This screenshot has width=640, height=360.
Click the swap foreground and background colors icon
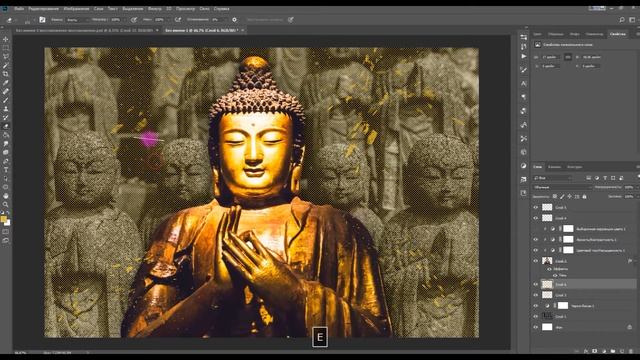pos(8,213)
